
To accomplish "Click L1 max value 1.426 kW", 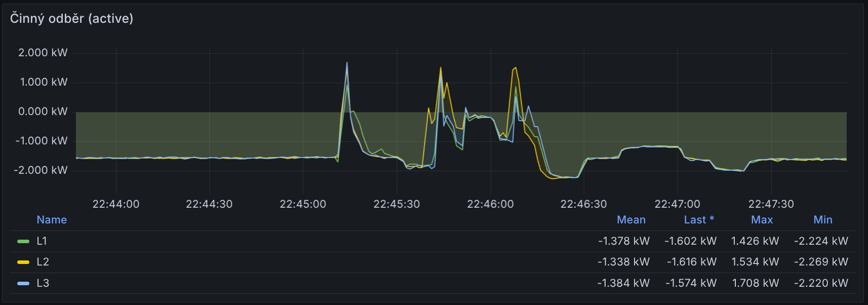I will pyautogui.click(x=755, y=241).
